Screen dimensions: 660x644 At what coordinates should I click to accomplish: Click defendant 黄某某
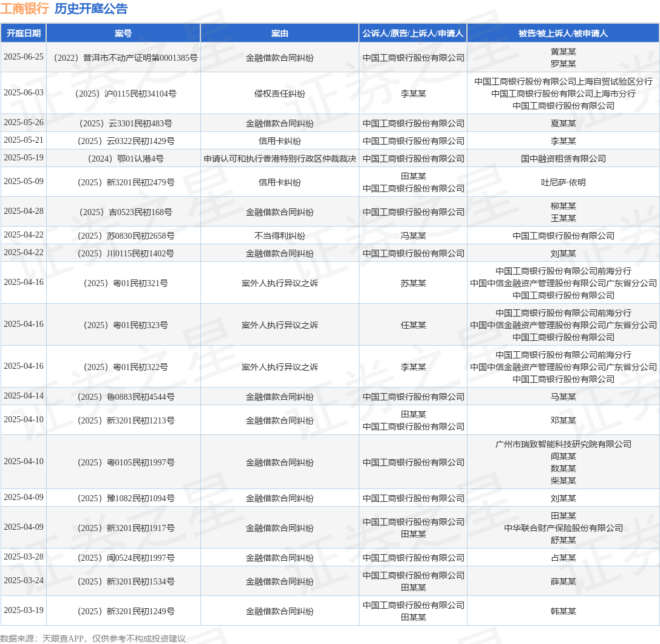(x=563, y=52)
